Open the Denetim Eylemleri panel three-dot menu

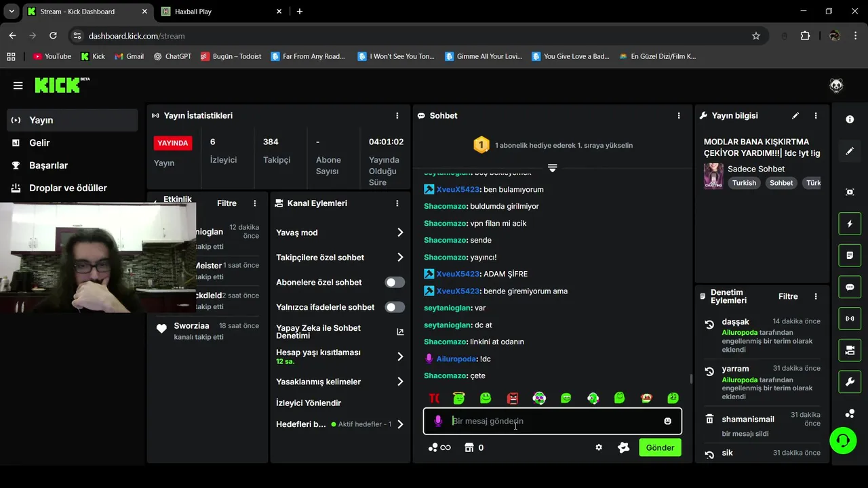[816, 296]
